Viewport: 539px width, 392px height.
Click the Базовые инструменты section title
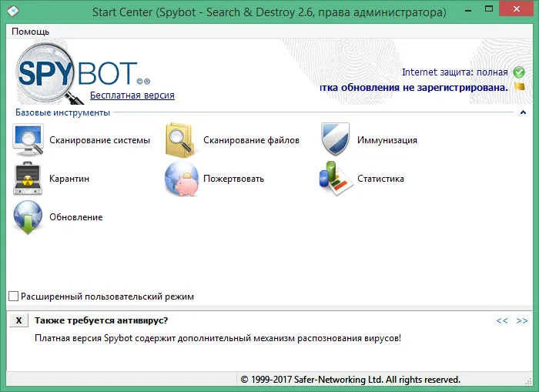tap(62, 112)
